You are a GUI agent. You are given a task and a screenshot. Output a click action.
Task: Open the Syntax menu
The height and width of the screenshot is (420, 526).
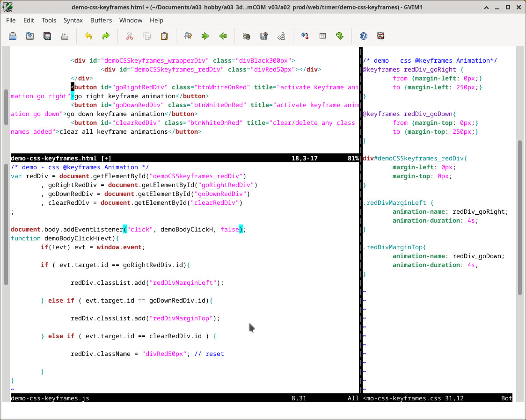[73, 20]
